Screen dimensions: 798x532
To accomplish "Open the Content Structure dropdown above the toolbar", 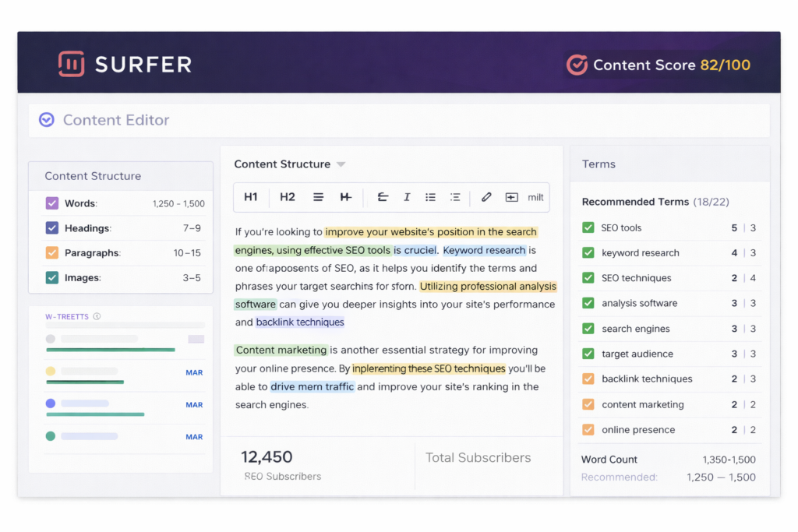I will coord(341,164).
